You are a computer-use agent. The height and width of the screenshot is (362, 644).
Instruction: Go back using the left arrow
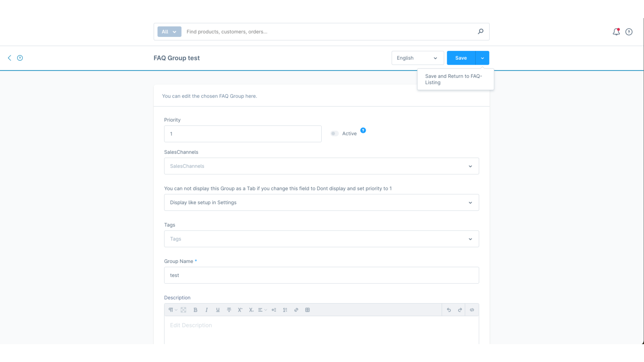(x=9, y=58)
